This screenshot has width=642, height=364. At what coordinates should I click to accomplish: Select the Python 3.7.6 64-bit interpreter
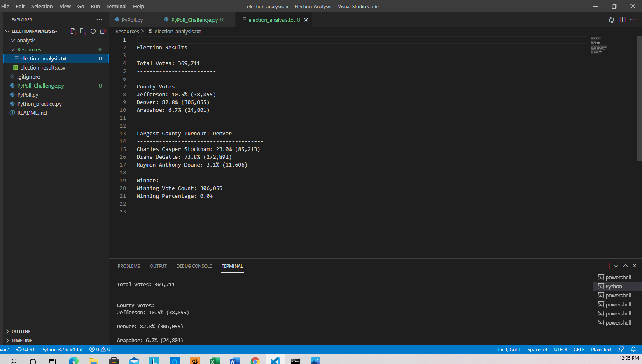tap(62, 350)
